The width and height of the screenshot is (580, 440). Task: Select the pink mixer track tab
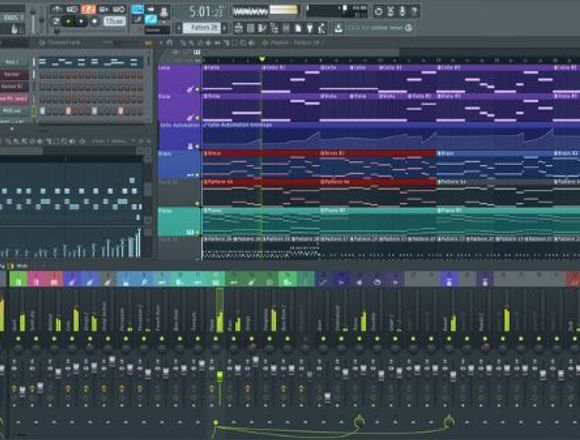(36, 279)
